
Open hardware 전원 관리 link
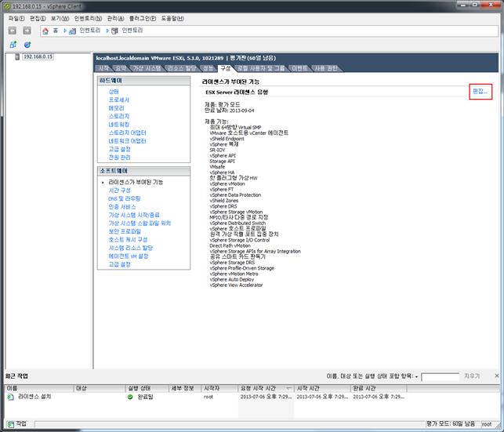[x=119, y=158]
